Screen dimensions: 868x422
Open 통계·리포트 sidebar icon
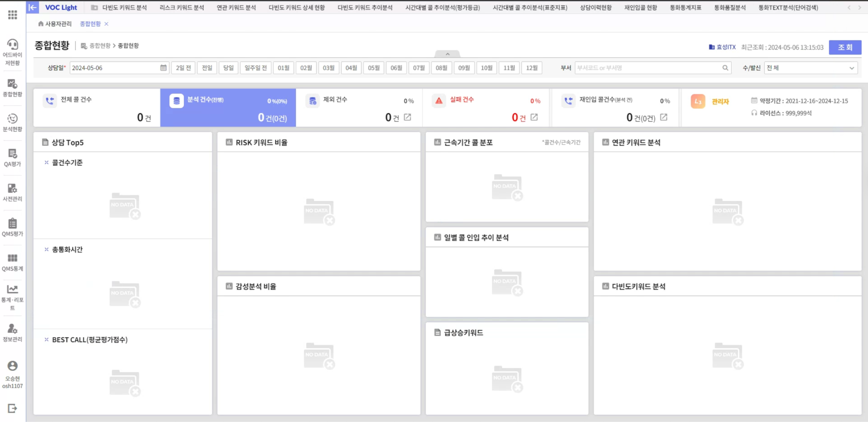[x=13, y=297]
